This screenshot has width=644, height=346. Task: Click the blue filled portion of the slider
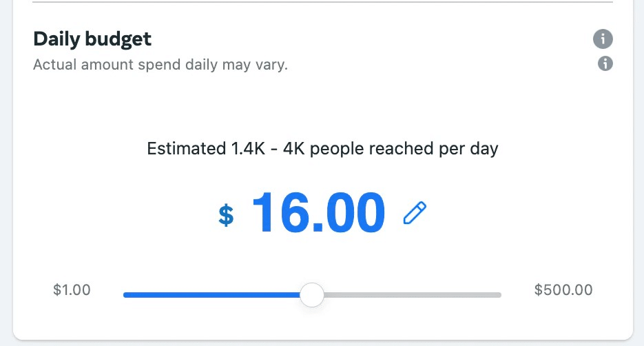point(212,294)
